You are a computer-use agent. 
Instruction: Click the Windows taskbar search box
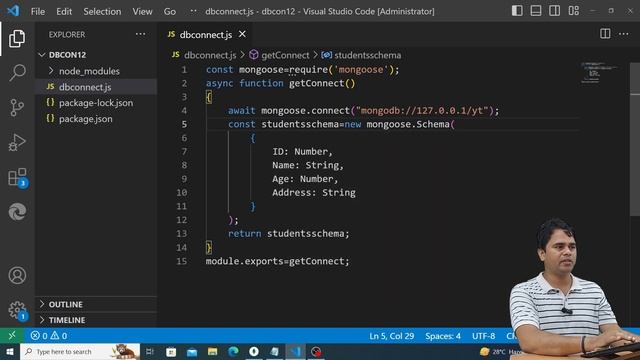click(x=80, y=351)
